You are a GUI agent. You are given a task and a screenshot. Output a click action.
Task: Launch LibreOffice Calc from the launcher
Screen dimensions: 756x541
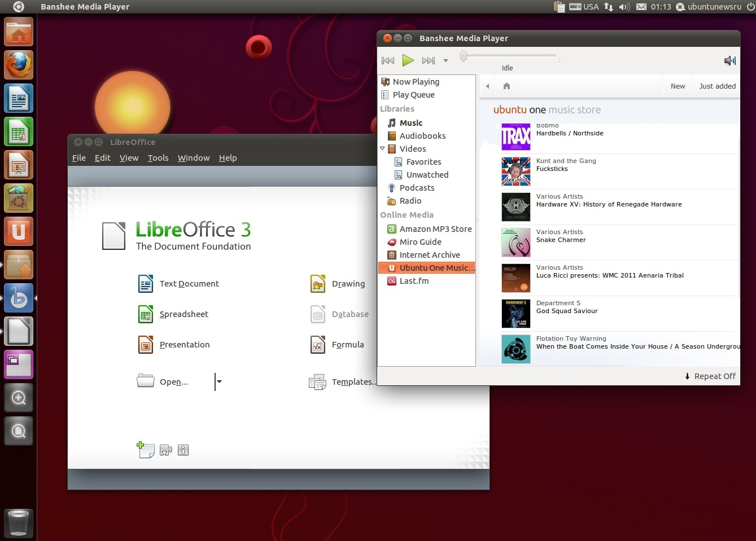coord(19,131)
